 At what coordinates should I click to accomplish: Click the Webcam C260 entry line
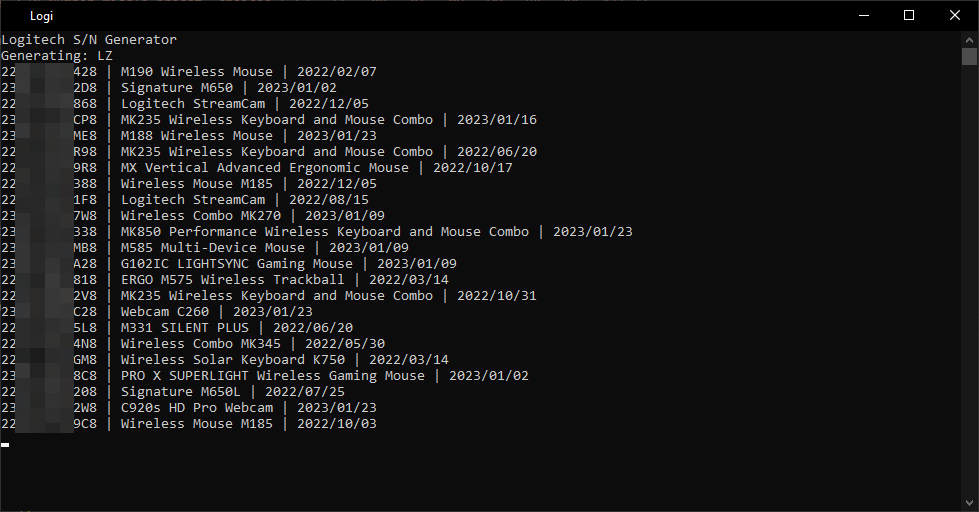click(x=157, y=312)
